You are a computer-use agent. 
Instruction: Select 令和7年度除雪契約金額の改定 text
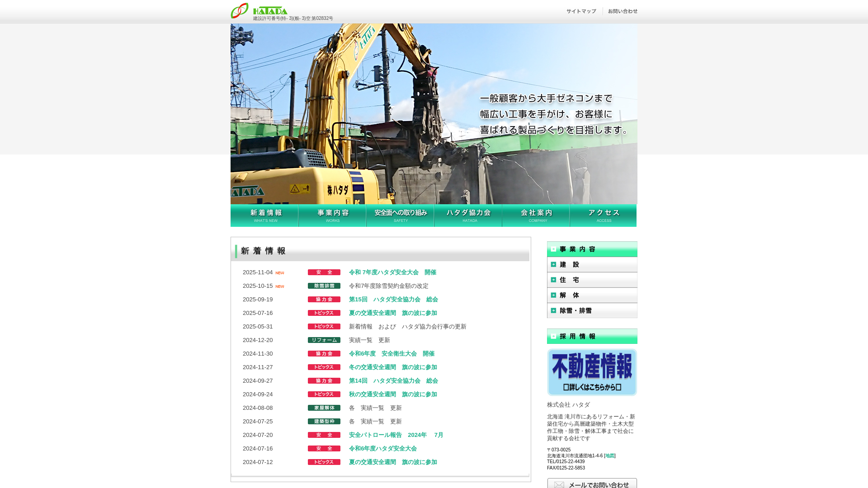click(389, 286)
